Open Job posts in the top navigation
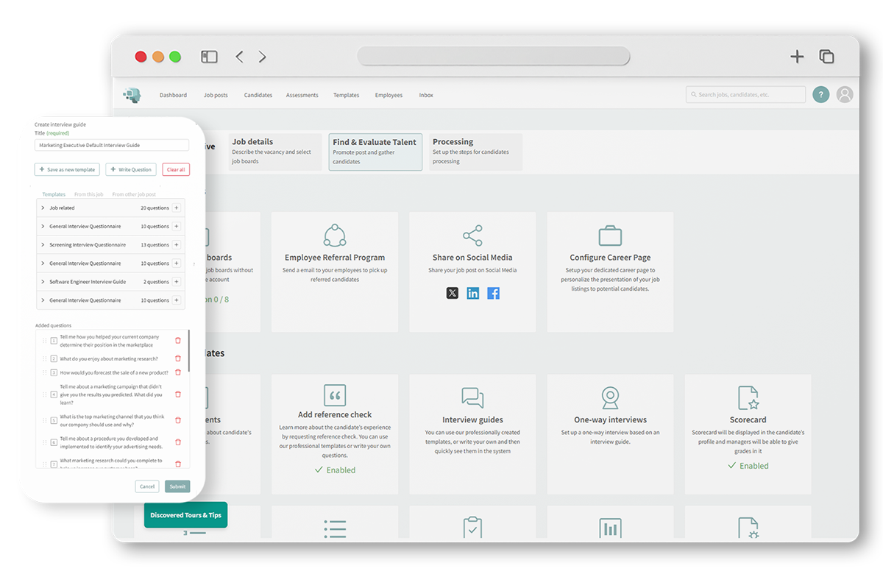 [216, 95]
